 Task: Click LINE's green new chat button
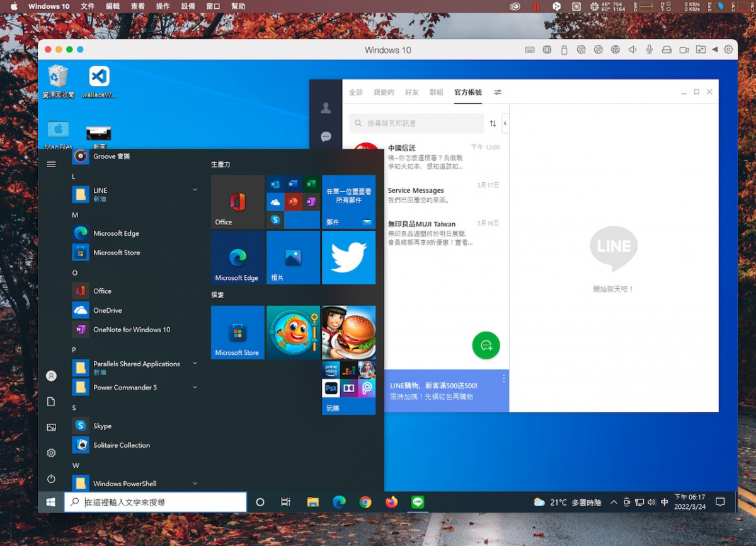[x=486, y=345]
